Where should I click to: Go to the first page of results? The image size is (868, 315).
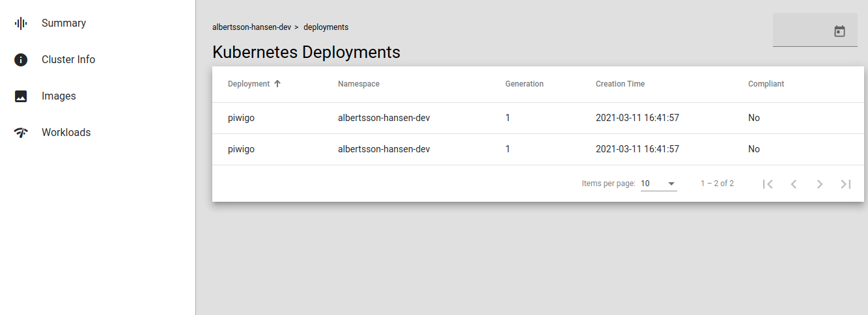(768, 184)
